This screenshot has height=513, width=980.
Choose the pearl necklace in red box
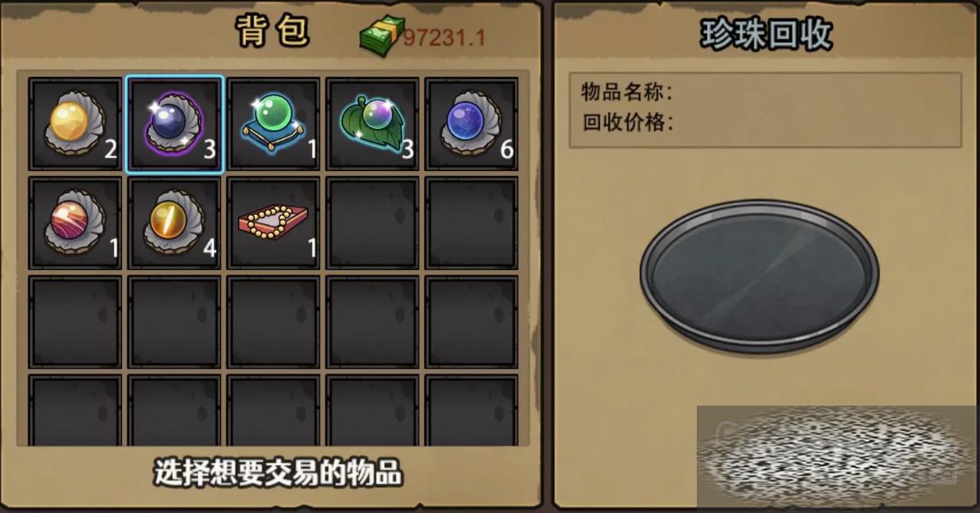274,222
